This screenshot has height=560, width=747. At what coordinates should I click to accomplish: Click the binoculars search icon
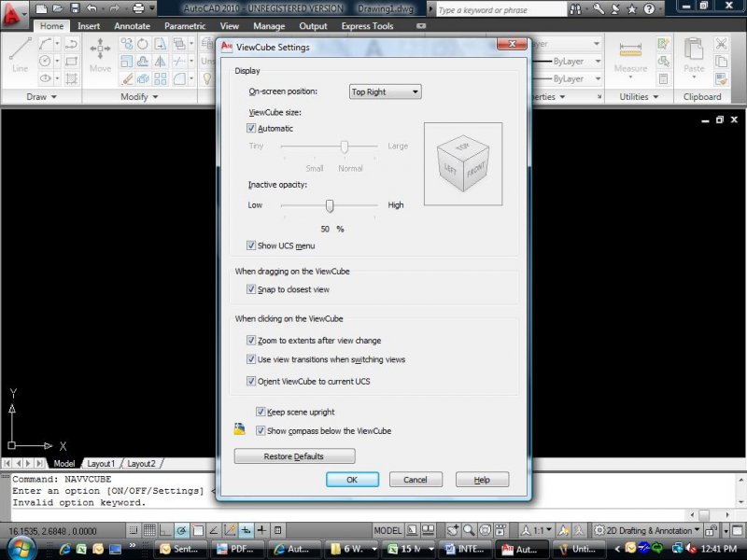click(x=576, y=8)
